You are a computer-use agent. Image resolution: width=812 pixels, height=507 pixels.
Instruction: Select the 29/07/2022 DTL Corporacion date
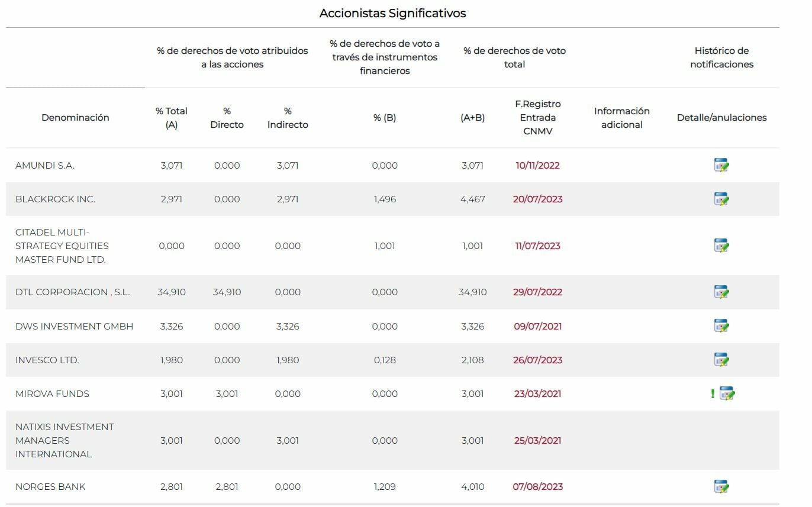[537, 292]
